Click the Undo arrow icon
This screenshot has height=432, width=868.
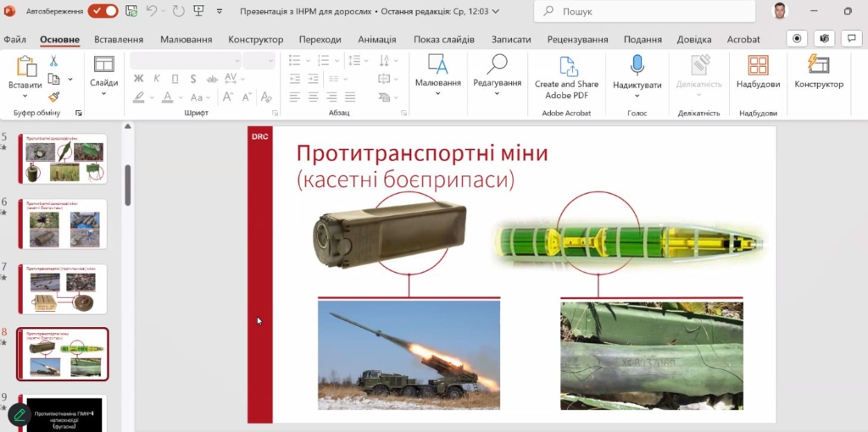click(152, 11)
